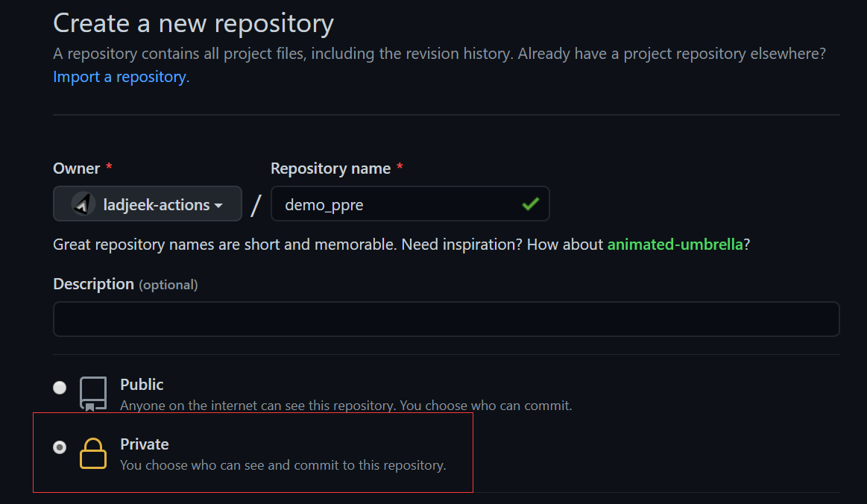Screen dimensions: 867x504
Task: Click the green checkmark validation icon
Action: [530, 204]
